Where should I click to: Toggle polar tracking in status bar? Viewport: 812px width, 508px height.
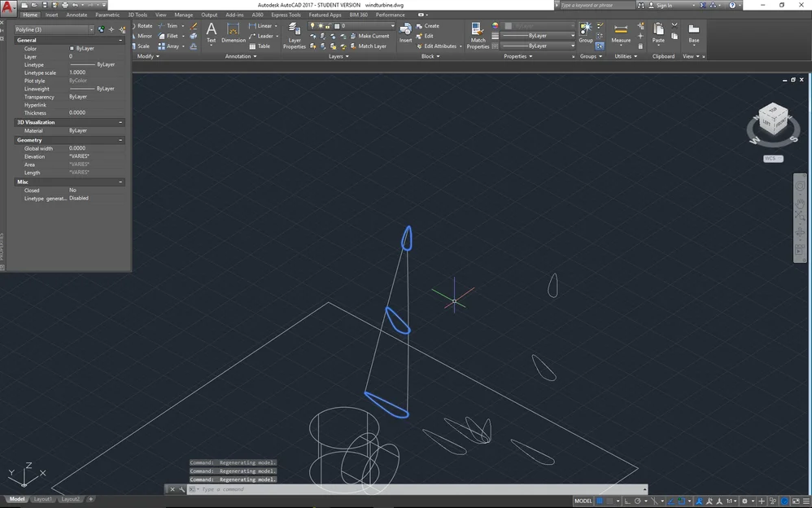tap(638, 501)
